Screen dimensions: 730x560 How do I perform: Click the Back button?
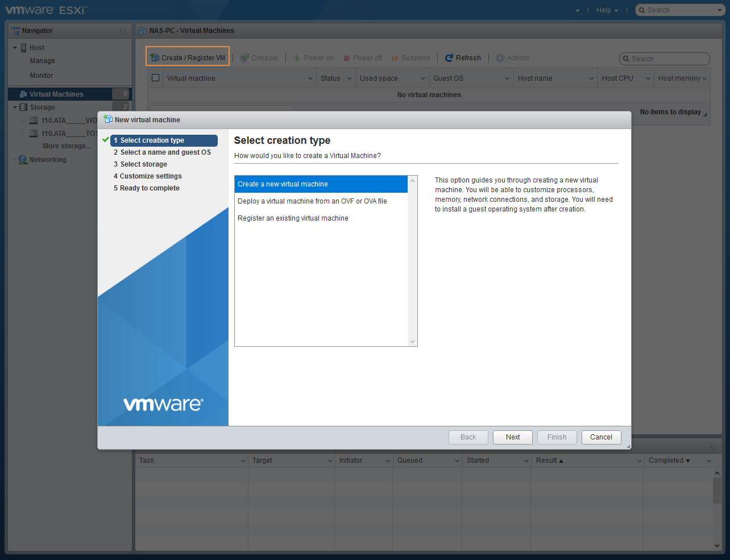[x=468, y=437]
